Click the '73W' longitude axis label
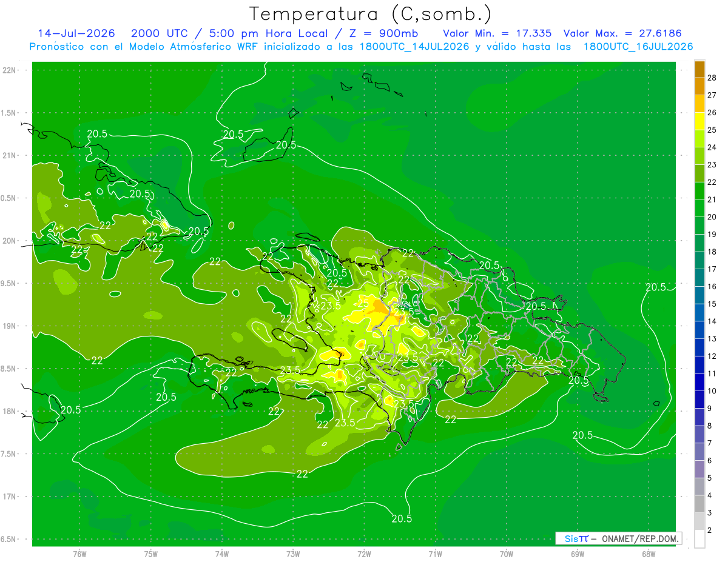 pyautogui.click(x=293, y=554)
